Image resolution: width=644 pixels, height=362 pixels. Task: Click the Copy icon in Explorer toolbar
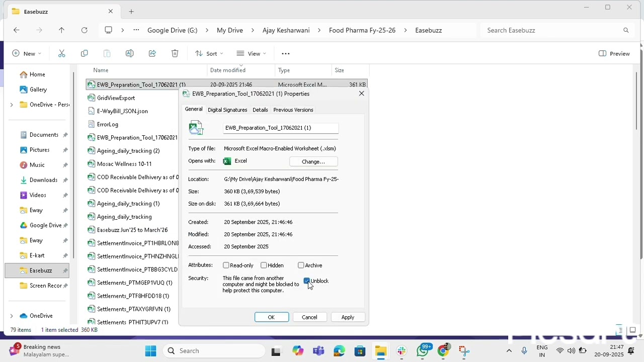[x=85, y=53]
